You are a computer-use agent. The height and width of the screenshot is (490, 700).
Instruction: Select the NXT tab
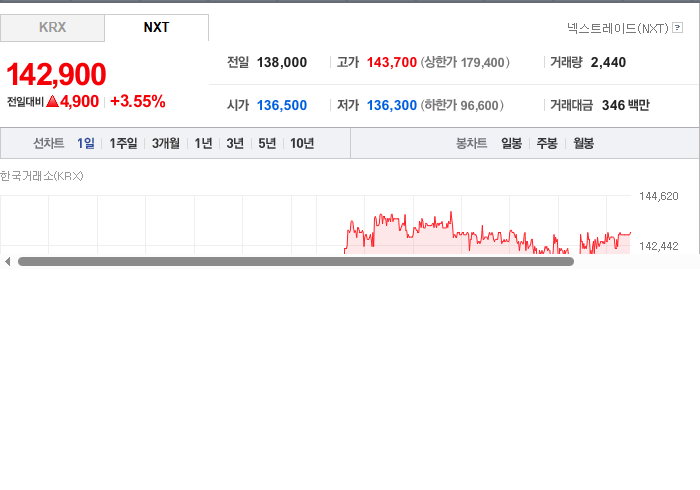click(x=156, y=28)
